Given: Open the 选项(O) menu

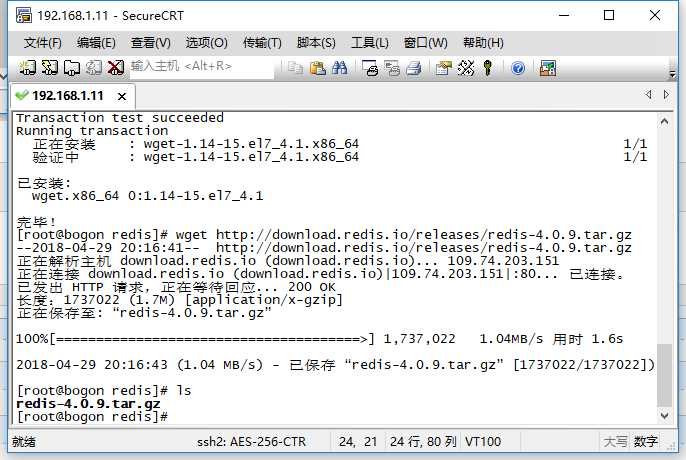Looking at the screenshot, I should (x=206, y=43).
